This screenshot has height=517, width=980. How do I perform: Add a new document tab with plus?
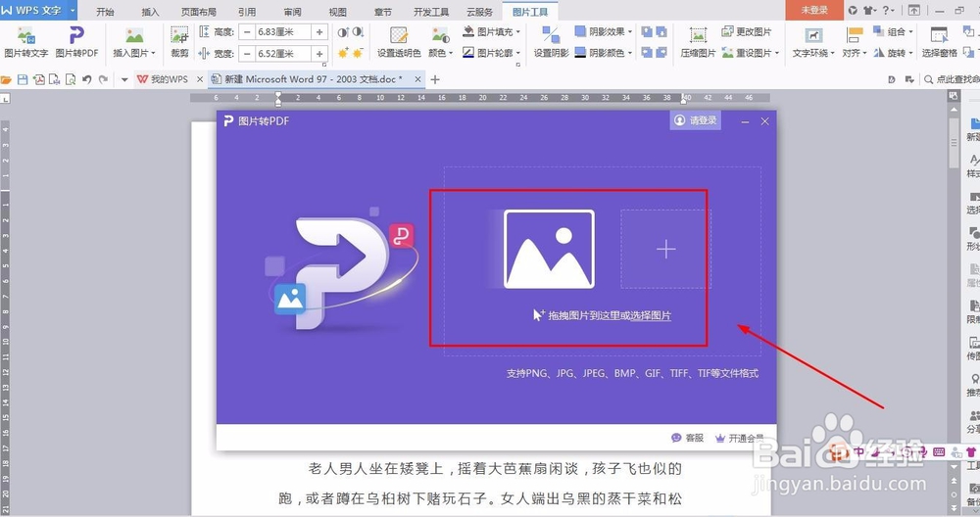click(436, 79)
